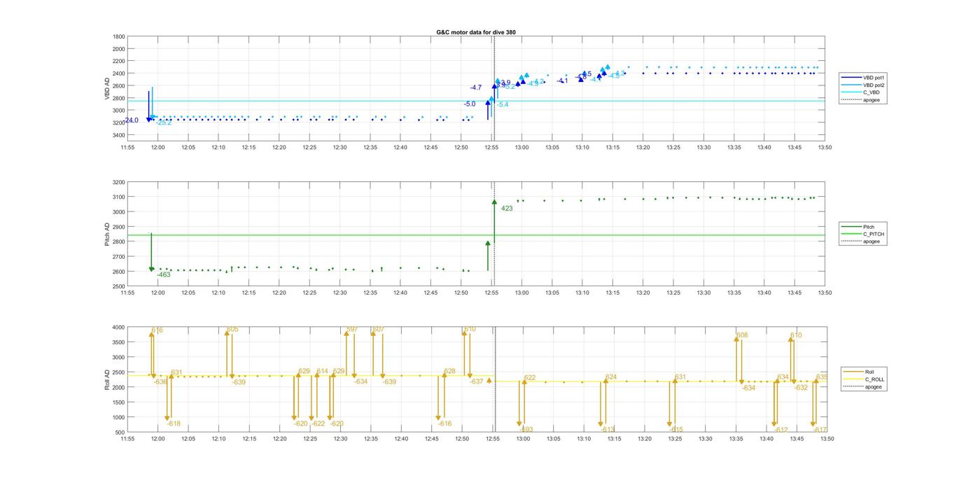Click the "-622" roll label
980x485 pixels.
(318, 424)
